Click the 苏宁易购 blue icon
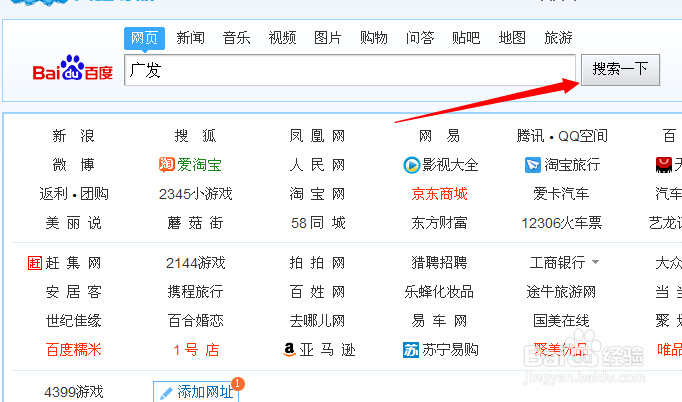This screenshot has height=402, width=682. [411, 350]
